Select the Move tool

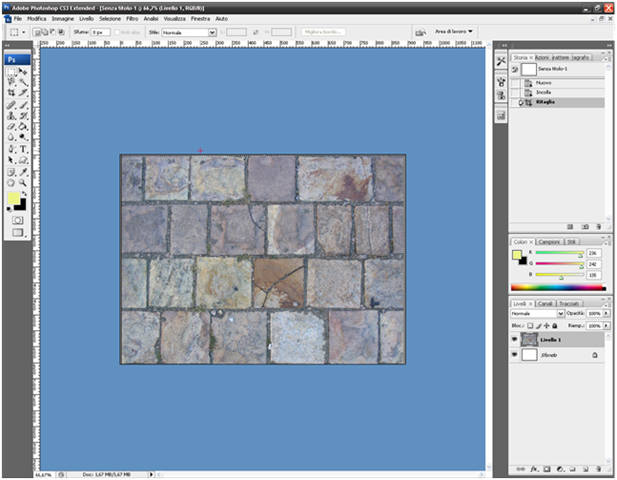[x=23, y=72]
